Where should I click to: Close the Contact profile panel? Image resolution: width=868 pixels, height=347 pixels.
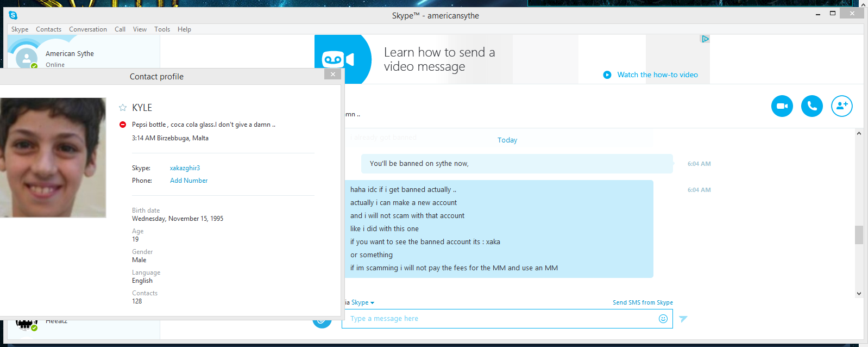click(332, 74)
